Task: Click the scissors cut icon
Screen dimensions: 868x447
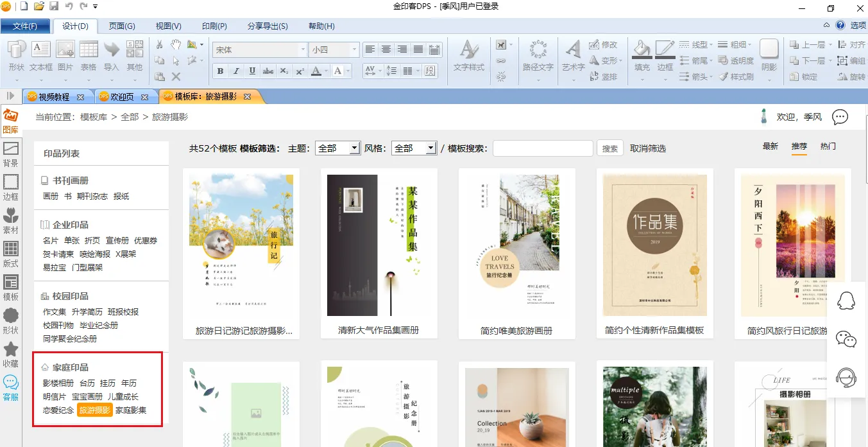Action: tap(160, 44)
